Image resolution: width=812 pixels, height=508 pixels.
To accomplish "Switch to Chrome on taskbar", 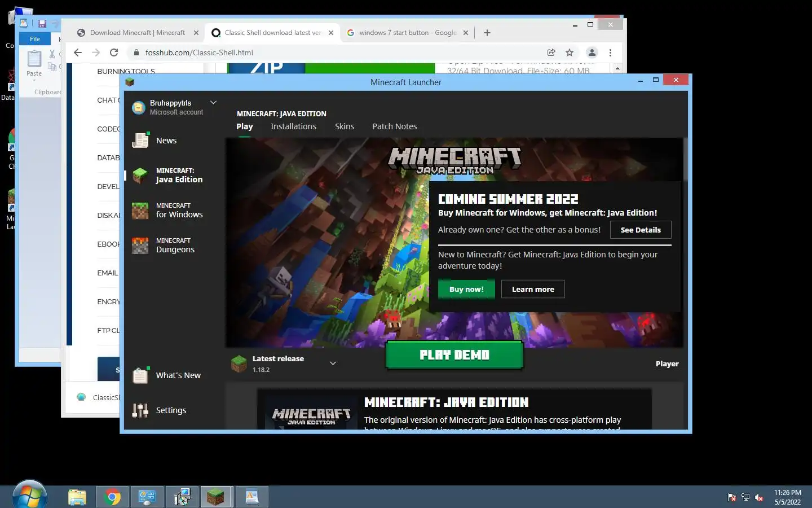I will (112, 497).
